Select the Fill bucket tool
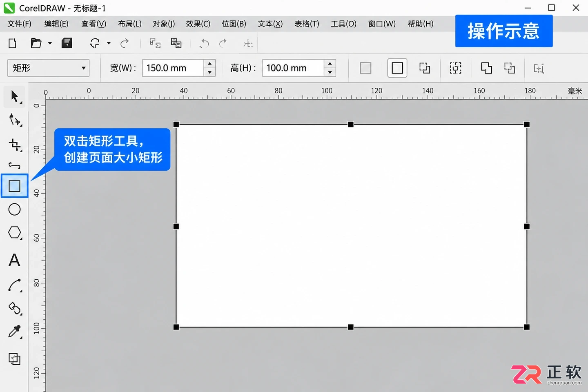This screenshot has width=588, height=392. coord(15,308)
